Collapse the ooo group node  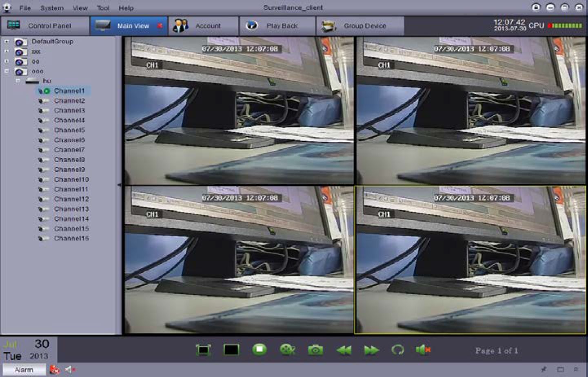[x=7, y=71]
